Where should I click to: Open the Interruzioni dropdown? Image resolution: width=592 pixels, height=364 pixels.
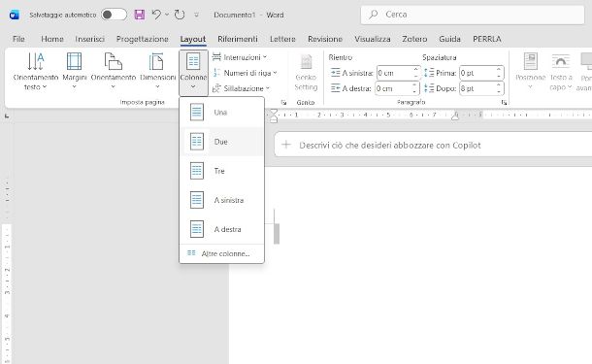coord(240,57)
